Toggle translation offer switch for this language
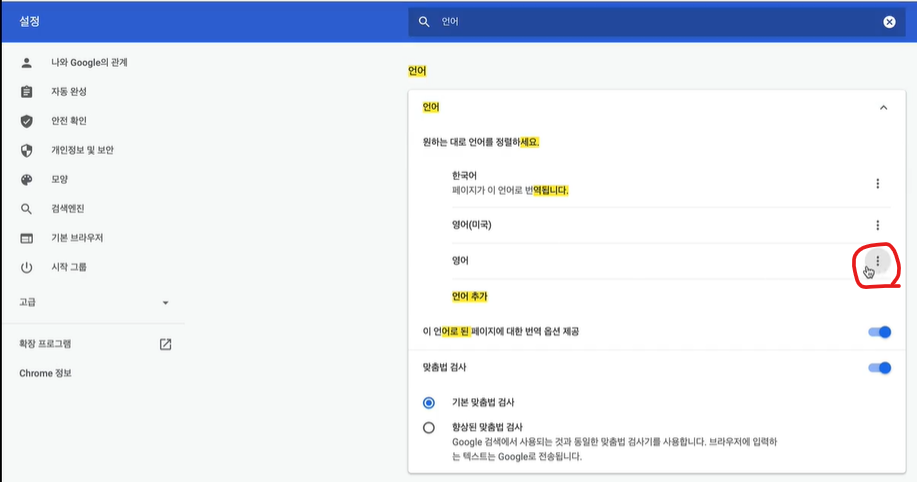Image resolution: width=917 pixels, height=482 pixels. (880, 332)
